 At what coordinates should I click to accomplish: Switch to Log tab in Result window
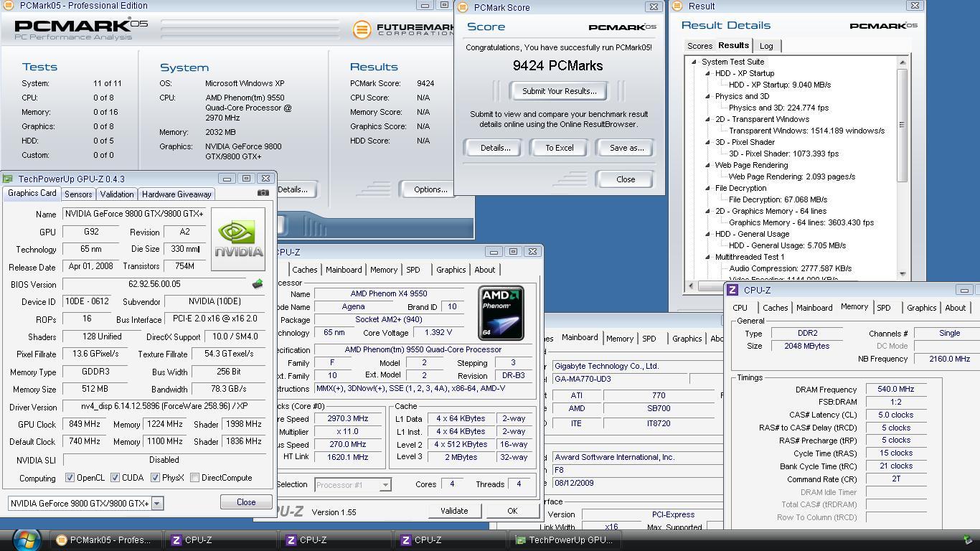coord(766,46)
